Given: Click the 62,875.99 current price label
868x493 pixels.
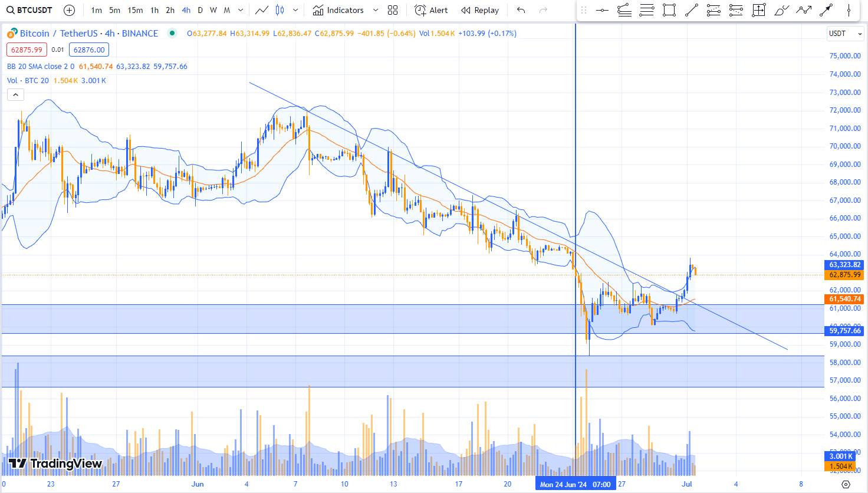Looking at the screenshot, I should coord(844,275).
